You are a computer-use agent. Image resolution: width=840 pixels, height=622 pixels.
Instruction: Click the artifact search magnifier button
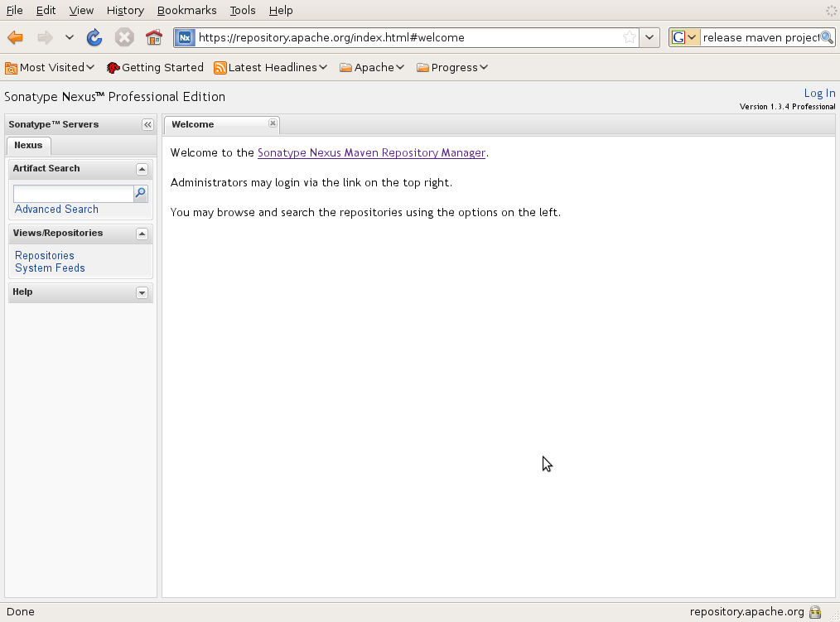click(x=140, y=194)
